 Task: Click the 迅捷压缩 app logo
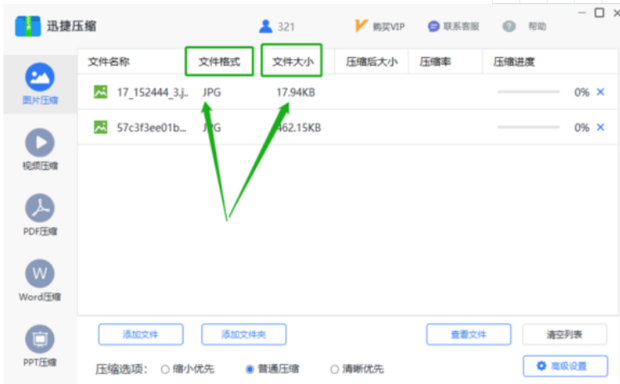[28, 26]
